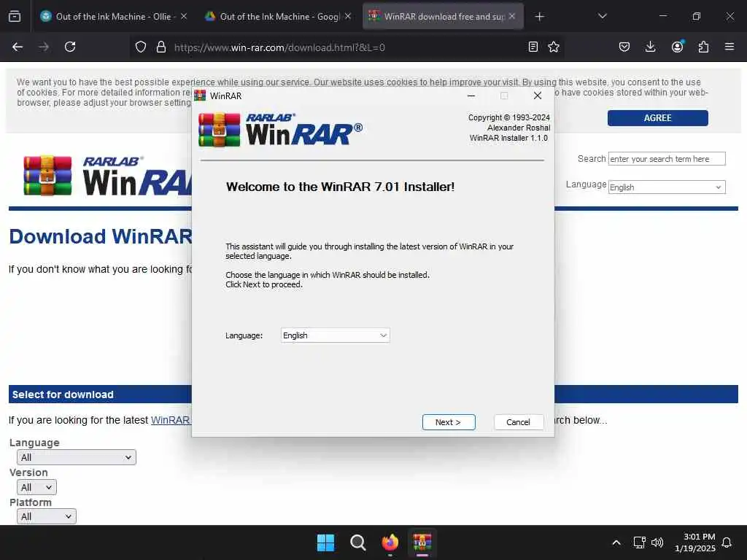Click Firefox icon in the taskbar
Image resolution: width=747 pixels, height=560 pixels.
[390, 542]
